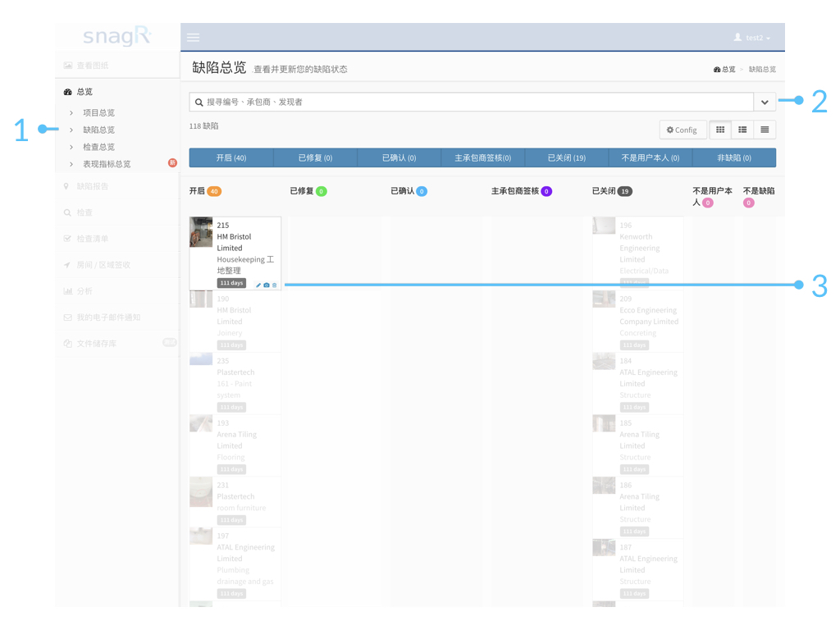Open the test2 user account menu
The image size is (840, 630).
[752, 38]
